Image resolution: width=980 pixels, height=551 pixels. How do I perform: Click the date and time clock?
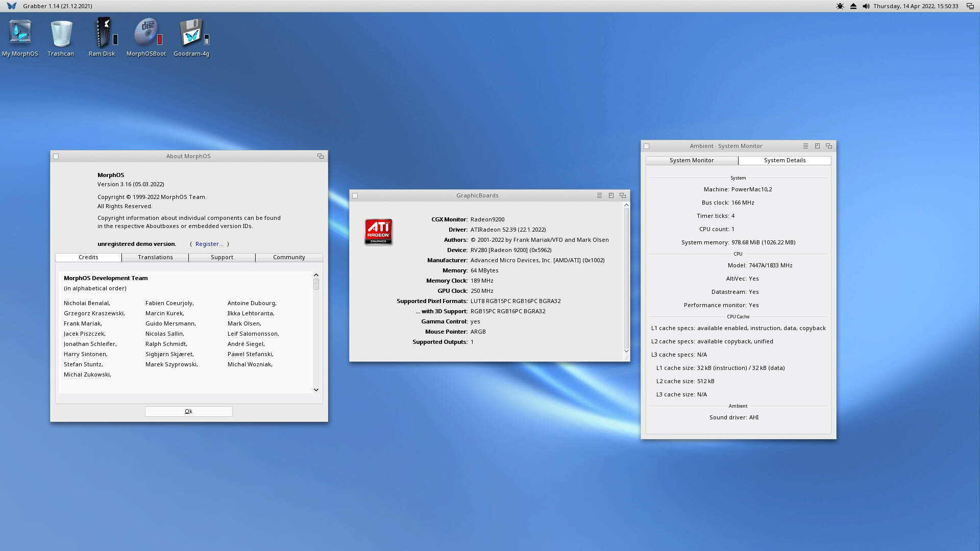[x=916, y=6]
